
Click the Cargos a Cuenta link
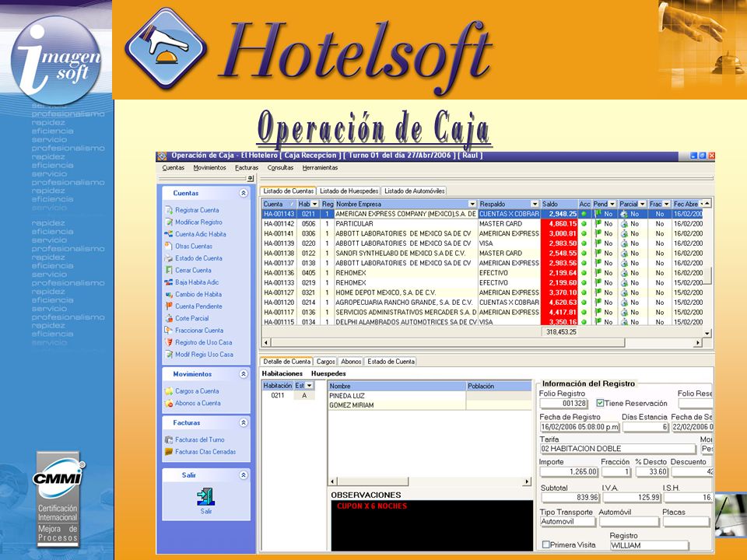197,391
